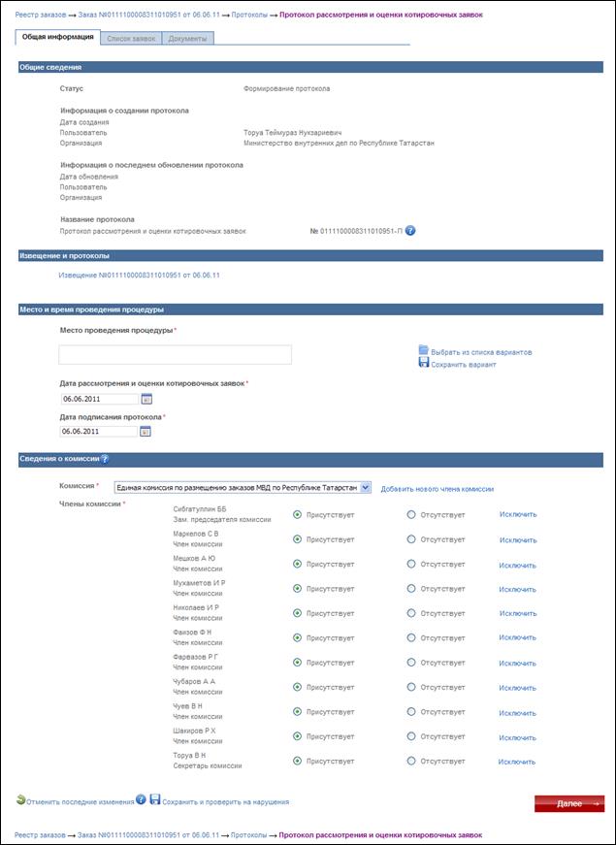Viewport: 616px width, 845px height.
Task: Open Извещение №0111100008311010951 link
Action: pyautogui.click(x=139, y=275)
